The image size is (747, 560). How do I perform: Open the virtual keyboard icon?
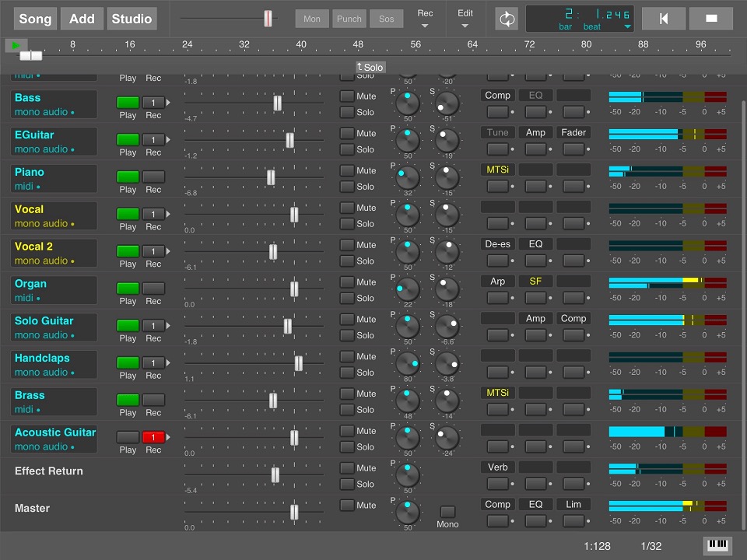coord(717,545)
